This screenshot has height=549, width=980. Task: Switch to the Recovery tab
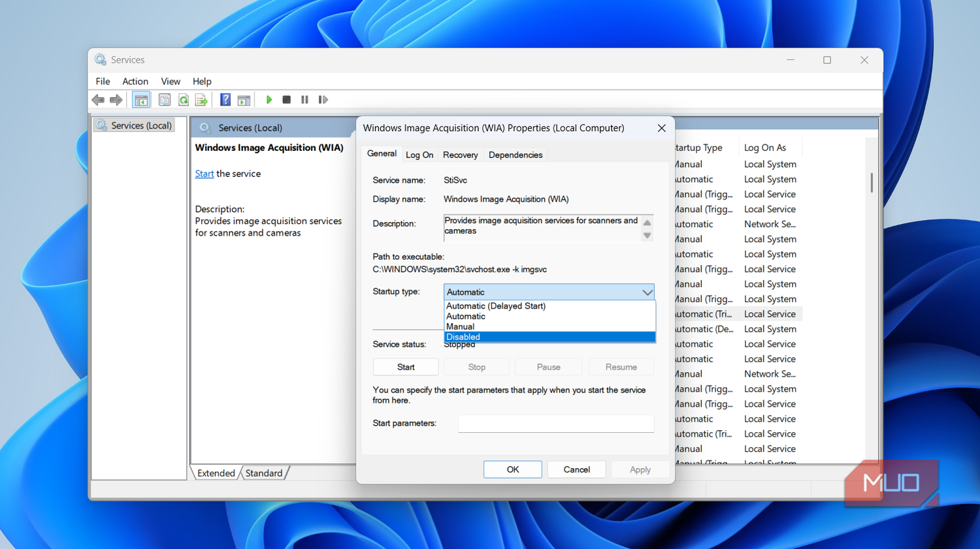[460, 155]
